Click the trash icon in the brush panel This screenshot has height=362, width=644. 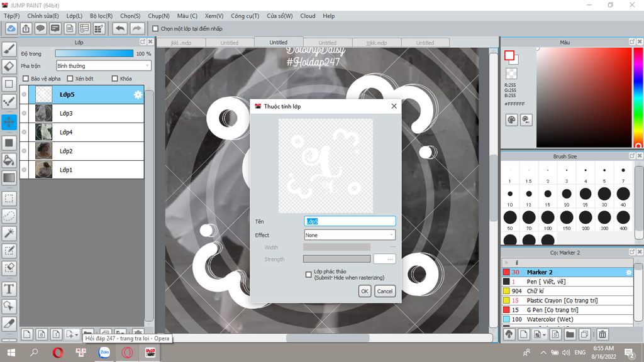pos(602,334)
